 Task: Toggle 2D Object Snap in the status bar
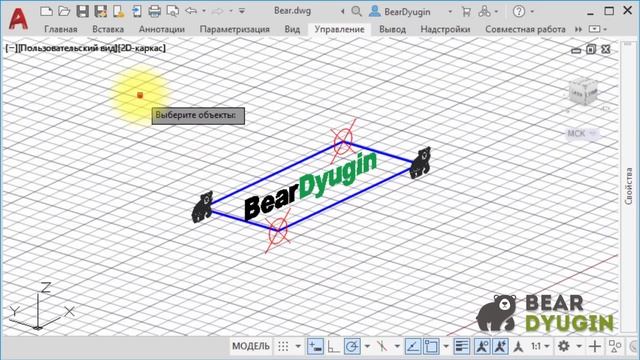(x=431, y=346)
